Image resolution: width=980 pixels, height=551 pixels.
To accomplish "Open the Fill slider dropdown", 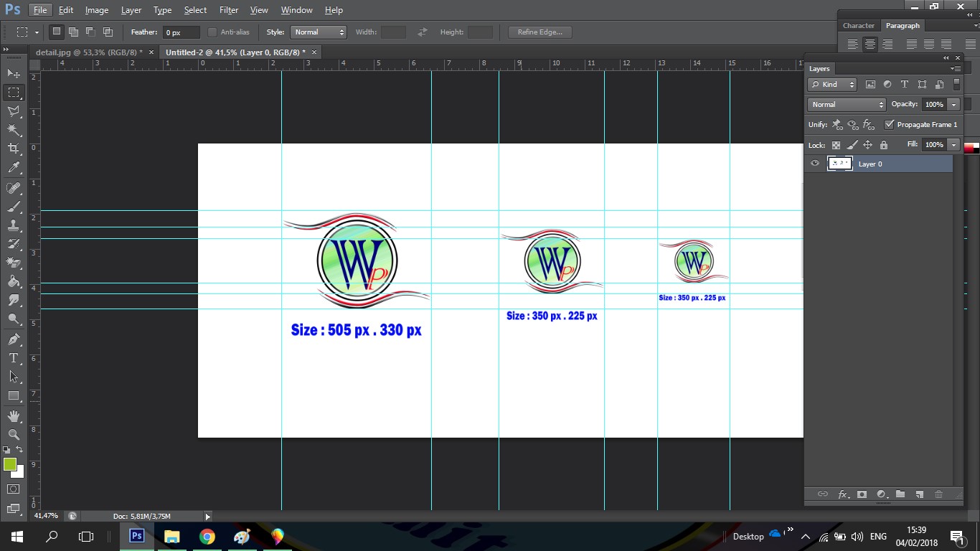I will tap(953, 144).
